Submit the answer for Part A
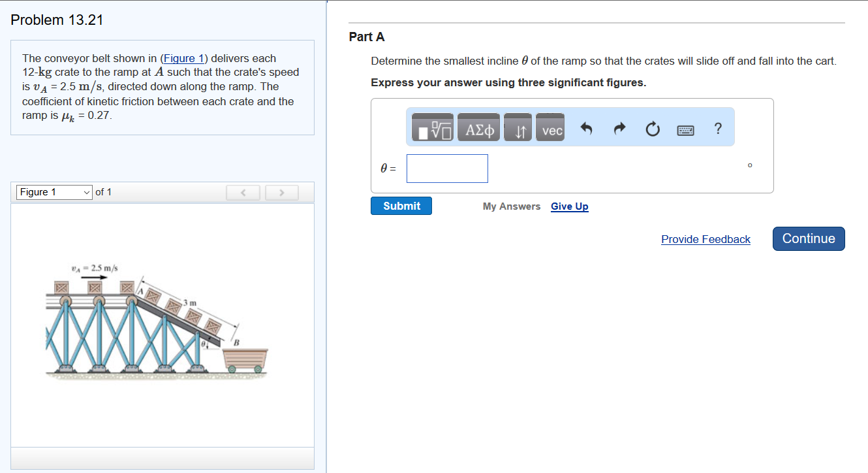This screenshot has height=473, width=868. [x=401, y=205]
